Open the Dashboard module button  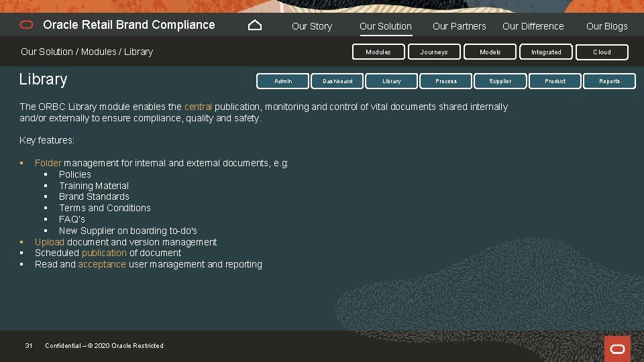pos(337,81)
